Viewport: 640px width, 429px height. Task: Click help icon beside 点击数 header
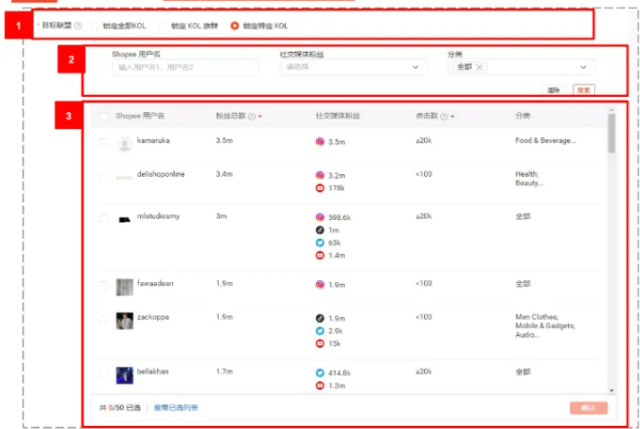coord(444,116)
